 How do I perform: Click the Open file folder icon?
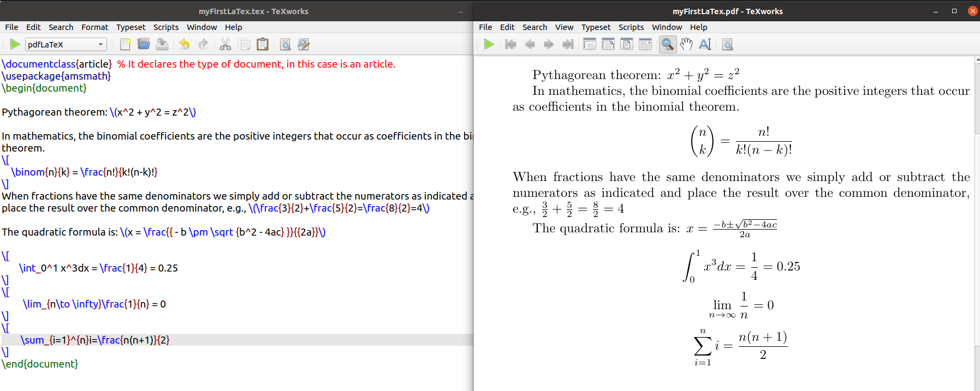144,45
